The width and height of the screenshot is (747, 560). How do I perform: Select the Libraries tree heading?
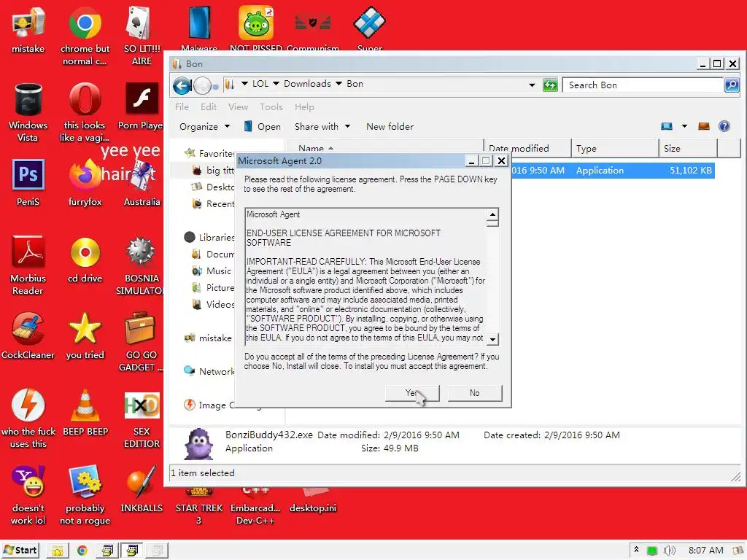[x=209, y=237]
